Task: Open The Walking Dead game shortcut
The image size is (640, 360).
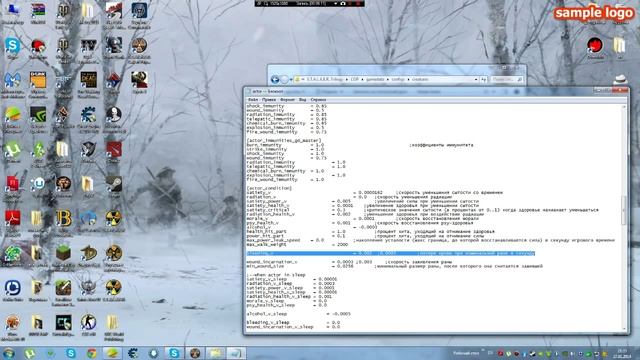Action: [x=89, y=80]
